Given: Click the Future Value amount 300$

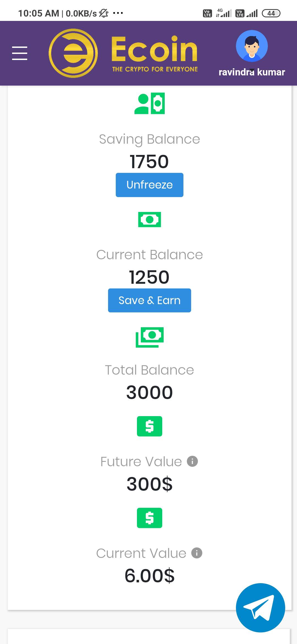Looking at the screenshot, I should coord(149,484).
